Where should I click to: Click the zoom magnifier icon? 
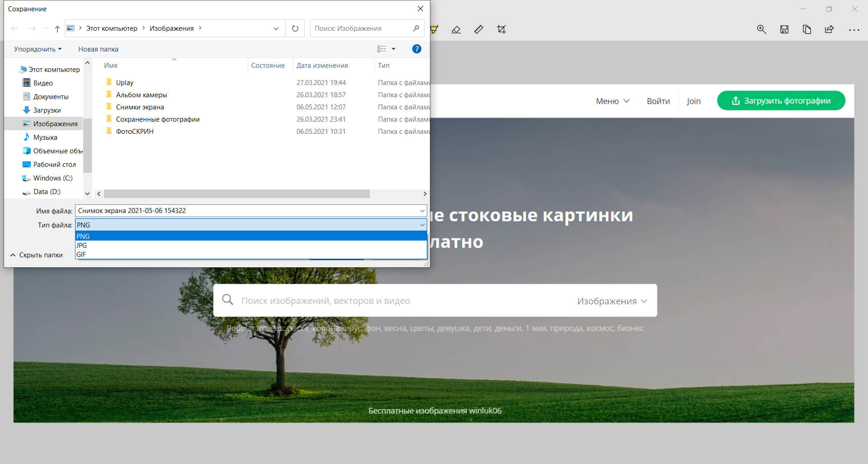tap(762, 29)
